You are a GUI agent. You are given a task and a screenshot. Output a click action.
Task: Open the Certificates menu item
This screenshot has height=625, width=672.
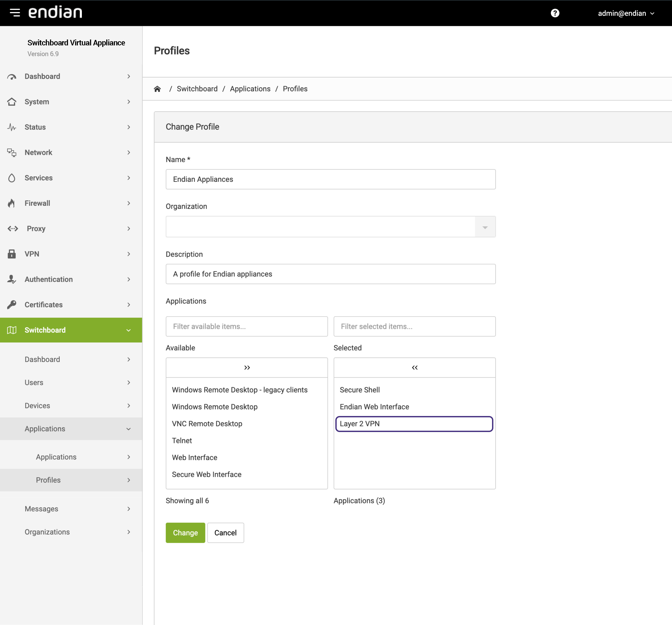click(x=71, y=304)
